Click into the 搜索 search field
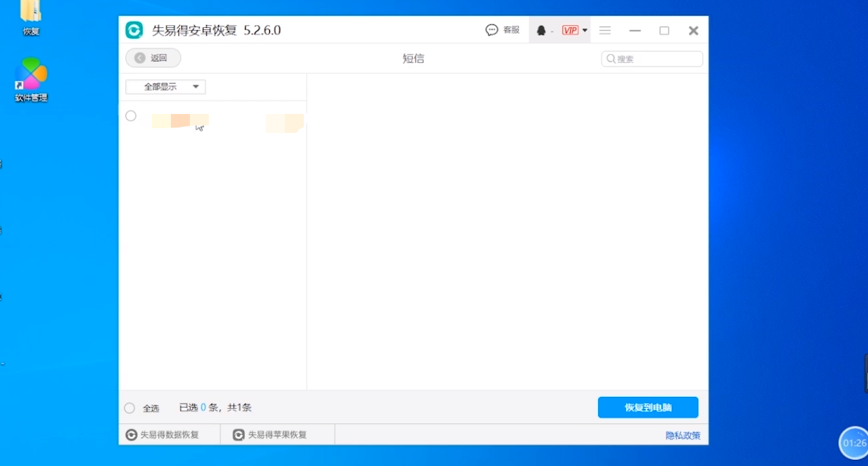Viewport: 868px width, 466px height. point(652,59)
